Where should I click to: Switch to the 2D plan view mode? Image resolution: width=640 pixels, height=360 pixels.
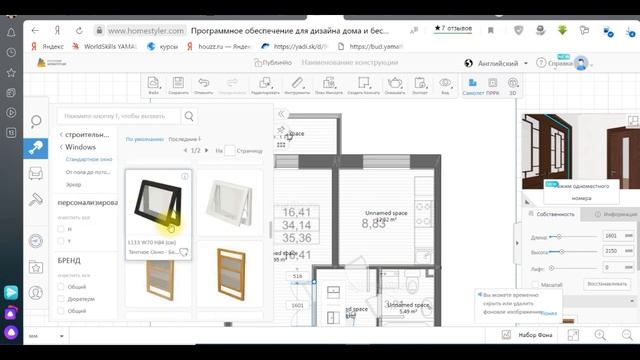(473, 86)
